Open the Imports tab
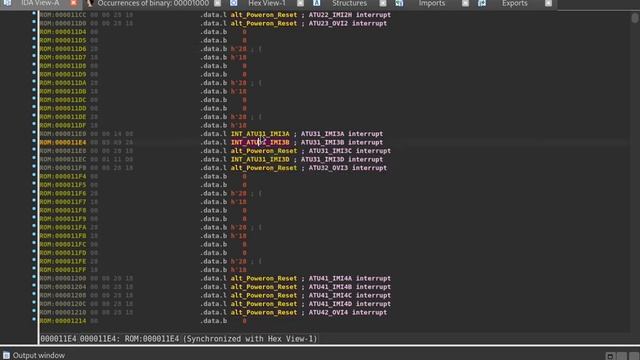Image resolution: width=640 pixels, height=360 pixels. click(432, 3)
